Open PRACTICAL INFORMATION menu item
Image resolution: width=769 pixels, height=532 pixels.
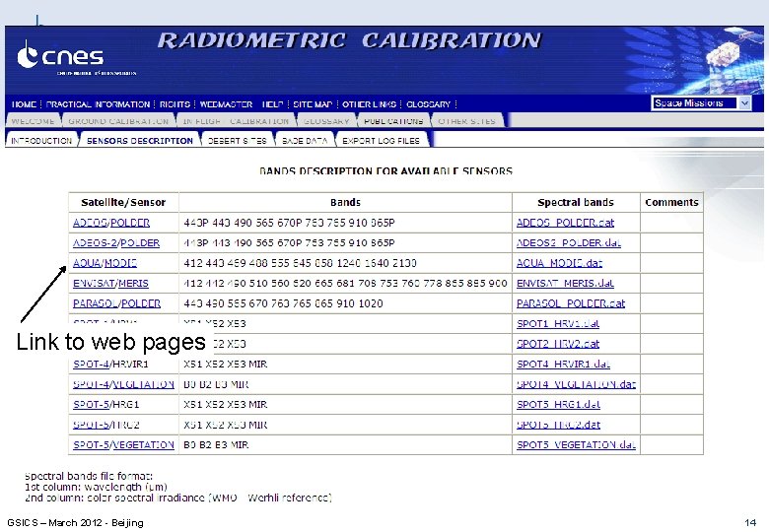(98, 104)
